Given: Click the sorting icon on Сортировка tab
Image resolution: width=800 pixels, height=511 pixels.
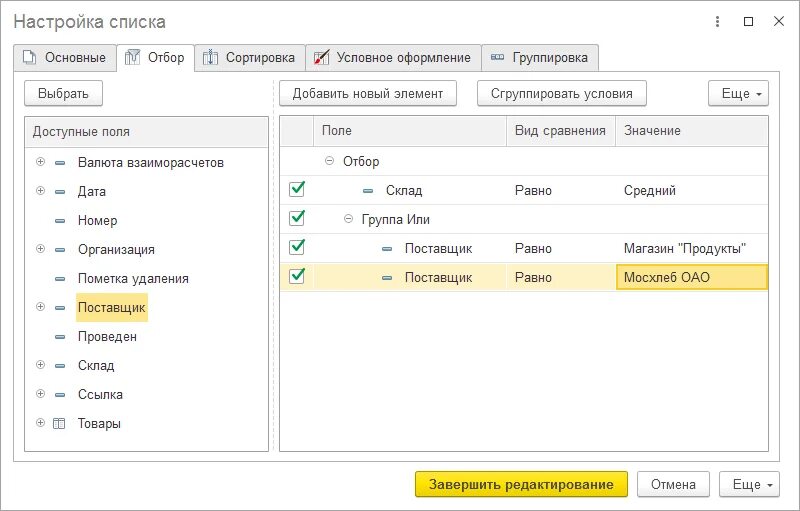Looking at the screenshot, I should (210, 58).
